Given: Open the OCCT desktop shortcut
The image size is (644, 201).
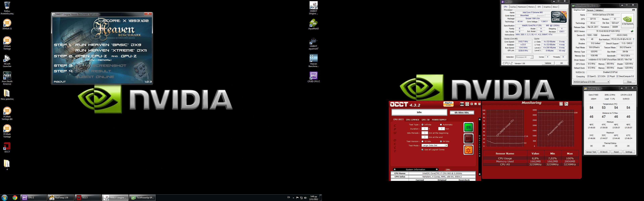Looking at the screenshot, I should pos(7,147).
